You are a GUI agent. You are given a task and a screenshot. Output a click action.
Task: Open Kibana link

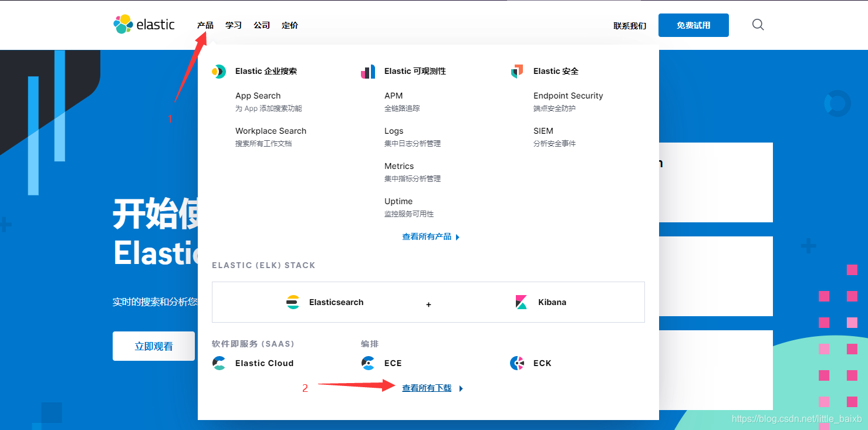point(552,302)
